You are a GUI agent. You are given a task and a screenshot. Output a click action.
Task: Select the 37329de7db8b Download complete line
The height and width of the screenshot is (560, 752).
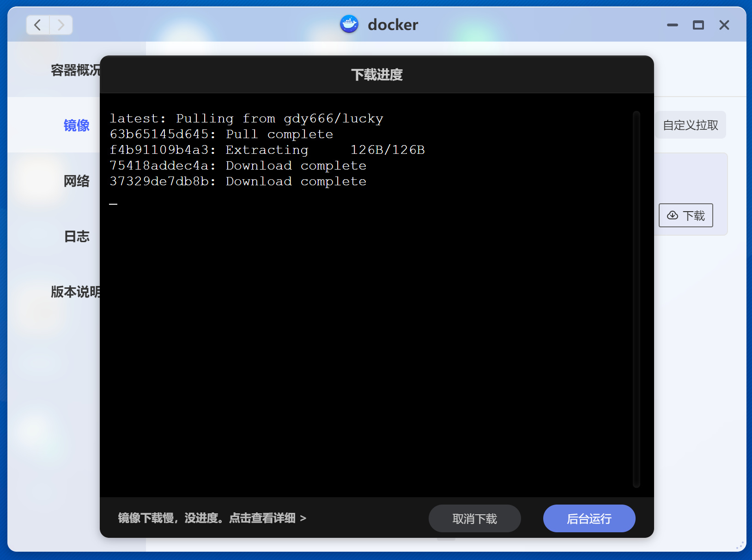click(x=238, y=182)
